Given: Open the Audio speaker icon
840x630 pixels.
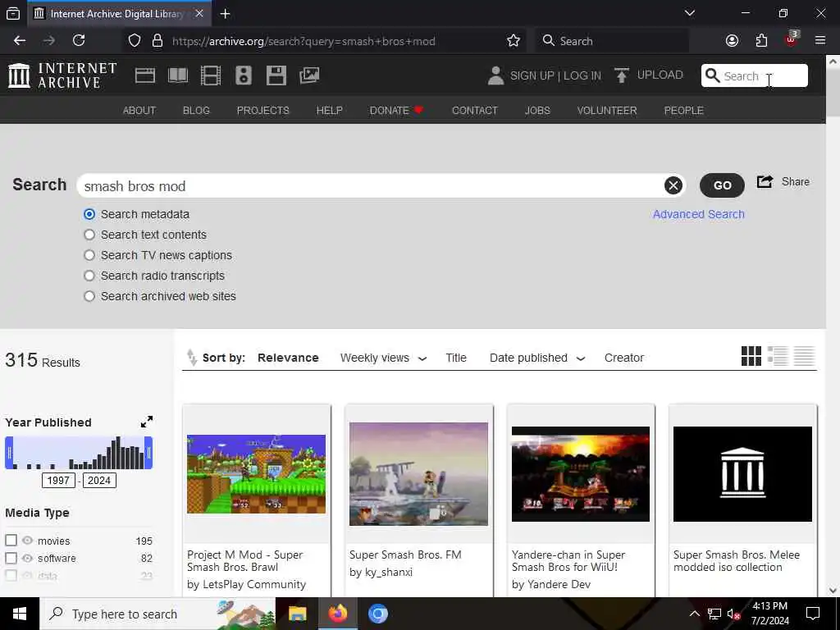Looking at the screenshot, I should (243, 75).
